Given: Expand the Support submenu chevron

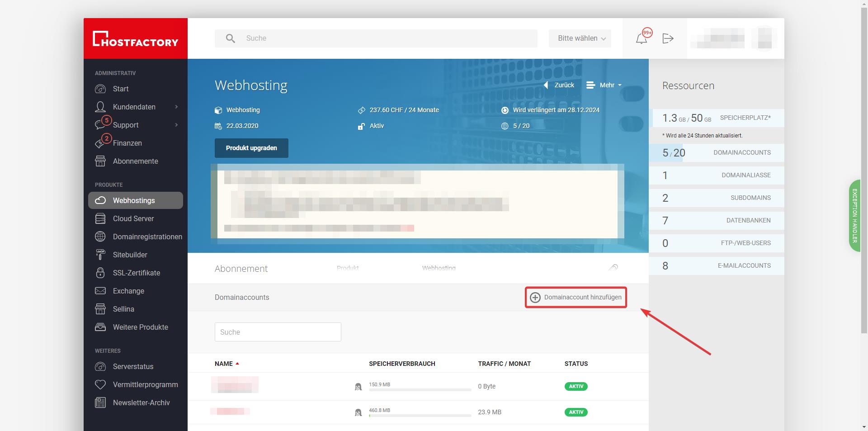Looking at the screenshot, I should point(176,125).
